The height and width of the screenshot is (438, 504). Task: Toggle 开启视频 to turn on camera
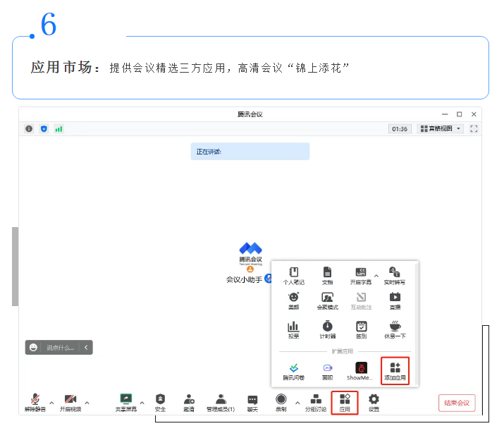(70, 402)
